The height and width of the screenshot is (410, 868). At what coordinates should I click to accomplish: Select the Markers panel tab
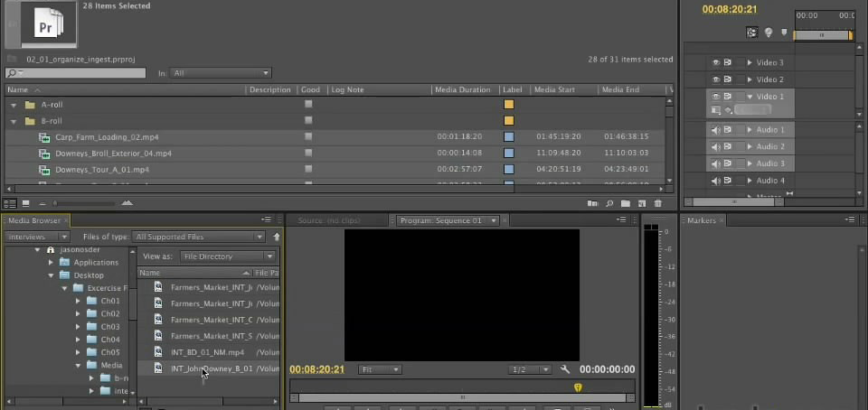[702, 220]
